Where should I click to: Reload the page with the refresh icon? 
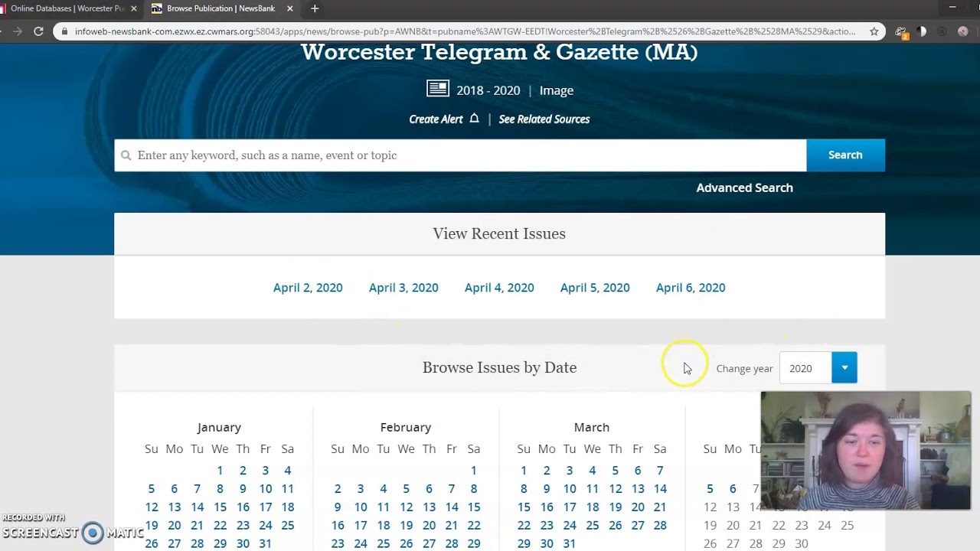[x=38, y=31]
